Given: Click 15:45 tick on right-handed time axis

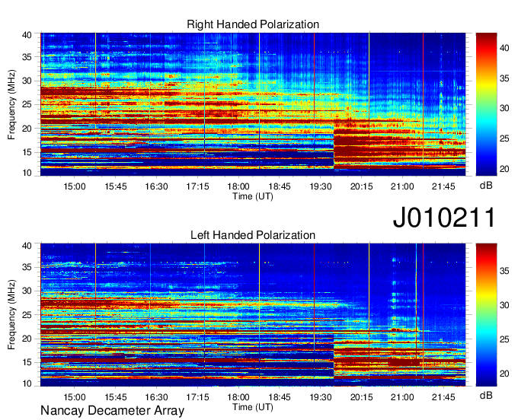Looking at the screenshot, I should [x=116, y=186].
